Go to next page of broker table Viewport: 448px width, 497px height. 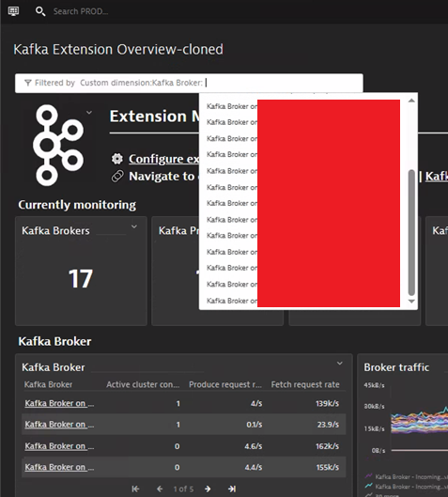pyautogui.click(x=208, y=489)
